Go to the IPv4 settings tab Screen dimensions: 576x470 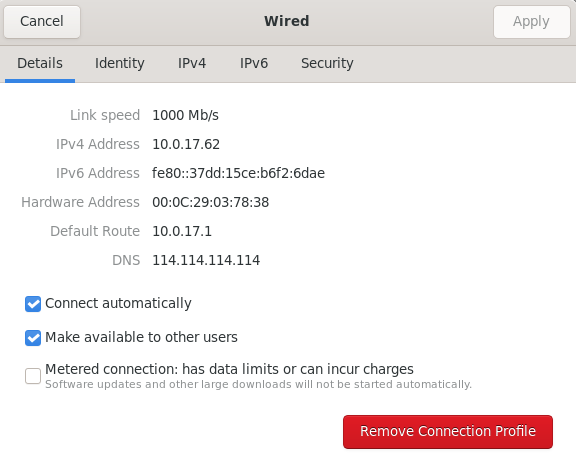[192, 63]
